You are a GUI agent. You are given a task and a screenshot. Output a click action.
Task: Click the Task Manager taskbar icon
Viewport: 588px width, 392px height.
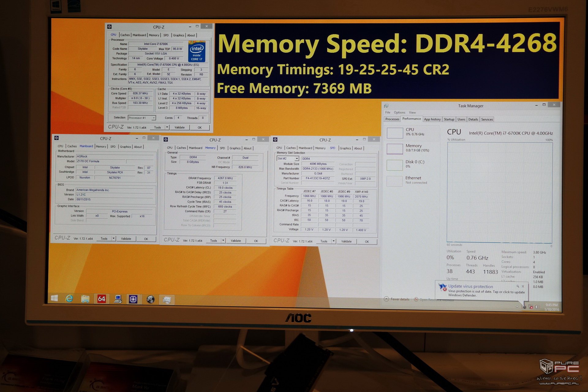pyautogui.click(x=167, y=300)
